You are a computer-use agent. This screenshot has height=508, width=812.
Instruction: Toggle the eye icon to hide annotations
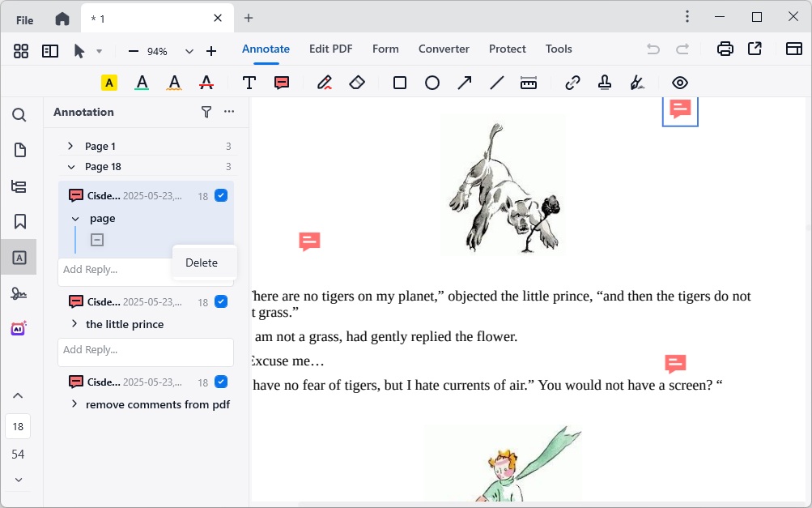click(680, 83)
